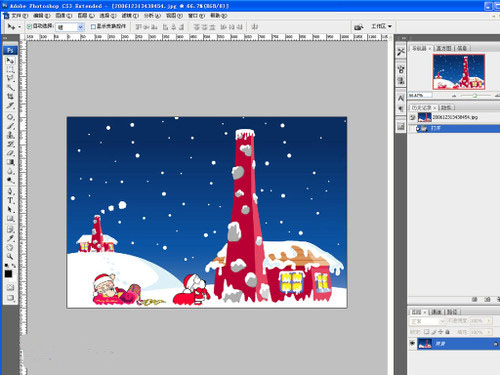Toggle lock image pixels
This screenshot has width=500, height=375.
[434, 332]
